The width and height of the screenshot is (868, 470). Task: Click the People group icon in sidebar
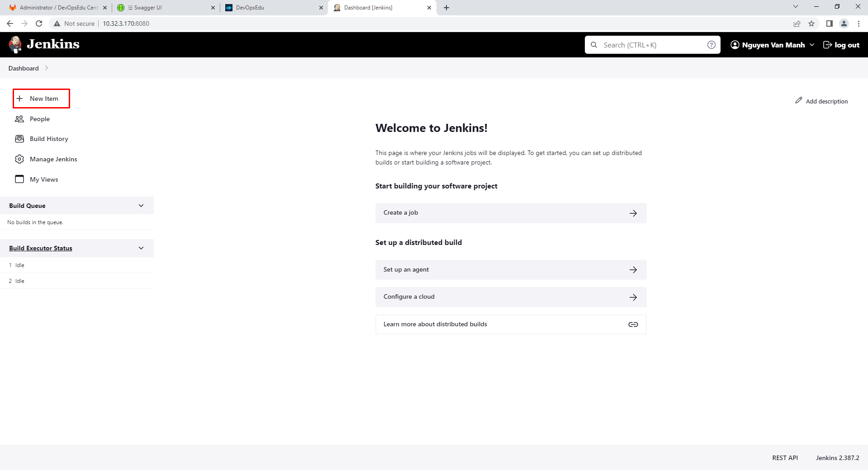[x=19, y=119]
